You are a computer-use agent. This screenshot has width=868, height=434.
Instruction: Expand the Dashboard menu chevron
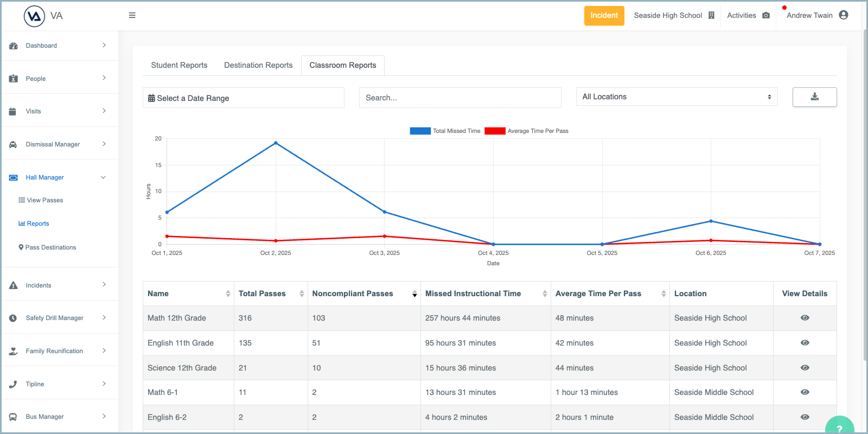click(104, 45)
